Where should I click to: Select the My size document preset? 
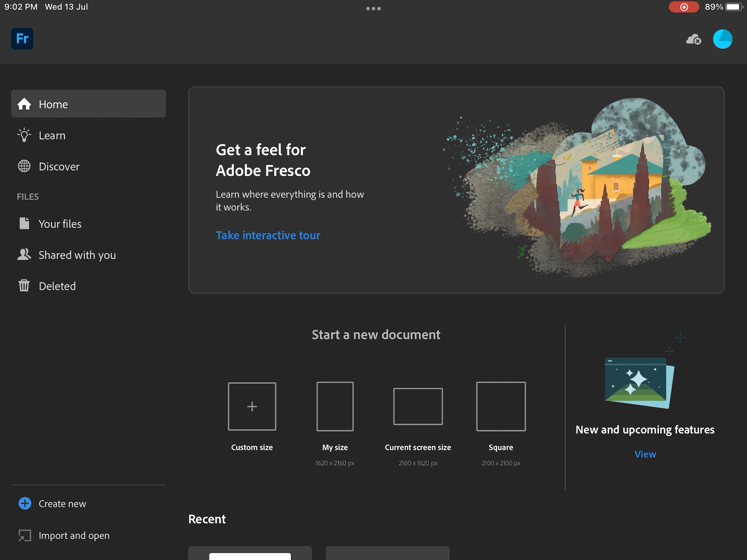pyautogui.click(x=335, y=406)
